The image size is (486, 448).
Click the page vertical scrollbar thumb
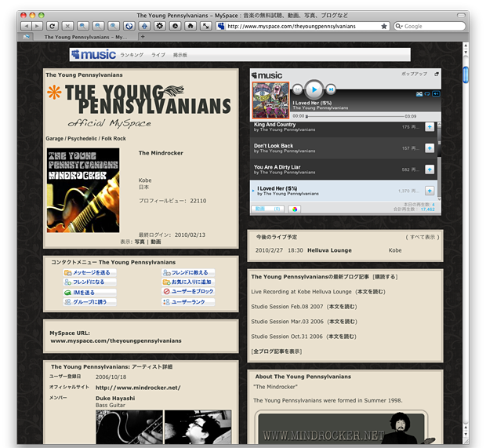466,75
